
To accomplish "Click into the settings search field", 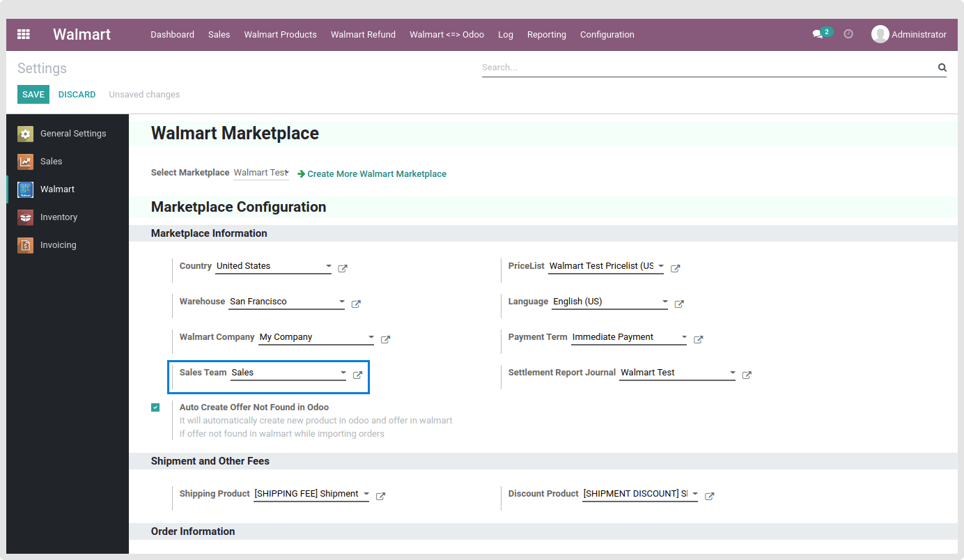I will tap(708, 68).
